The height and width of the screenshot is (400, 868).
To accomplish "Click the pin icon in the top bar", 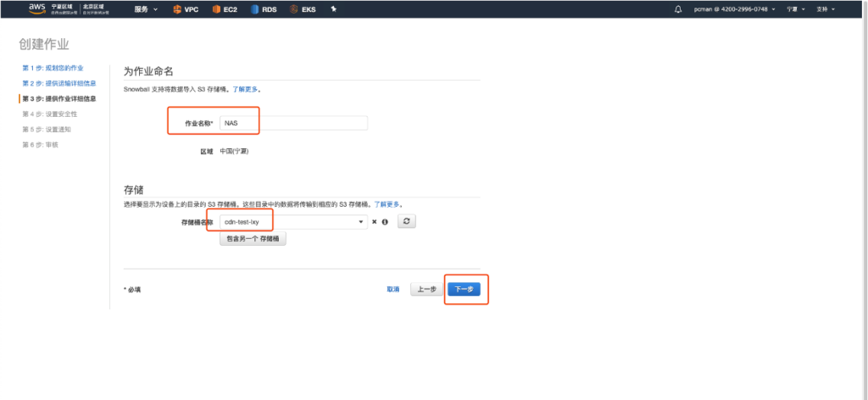I will [334, 9].
